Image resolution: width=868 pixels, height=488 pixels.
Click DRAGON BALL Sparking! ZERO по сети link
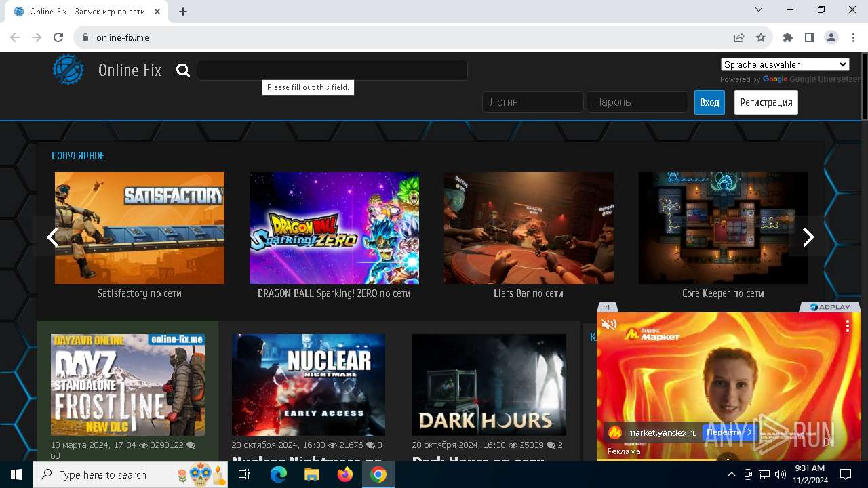point(334,293)
